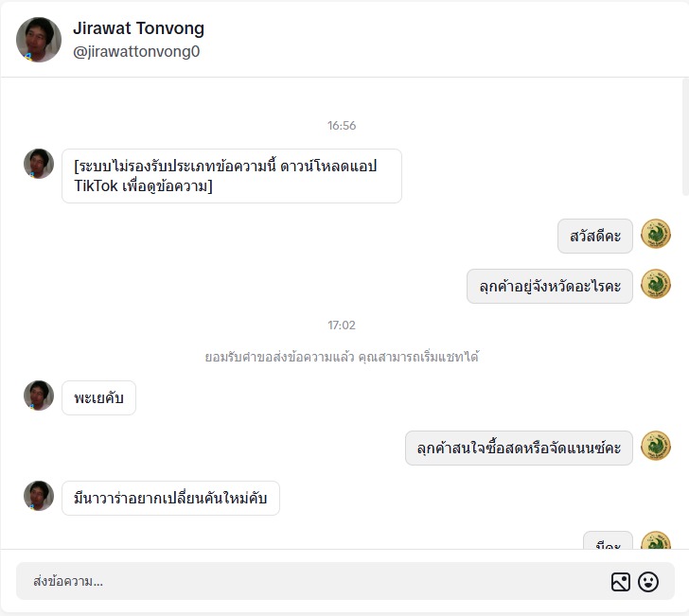Select the unsupported message type bubble
689x616 pixels.
pyautogui.click(x=232, y=176)
